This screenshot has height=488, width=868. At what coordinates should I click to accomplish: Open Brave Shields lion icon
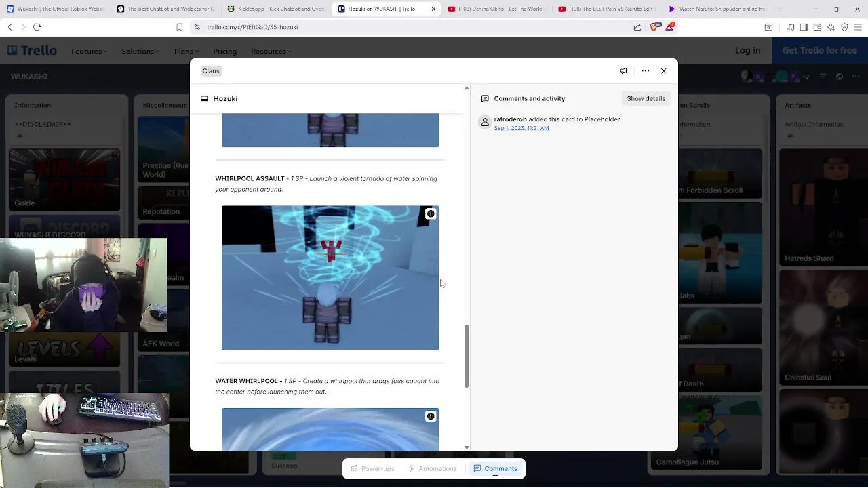pyautogui.click(x=654, y=27)
